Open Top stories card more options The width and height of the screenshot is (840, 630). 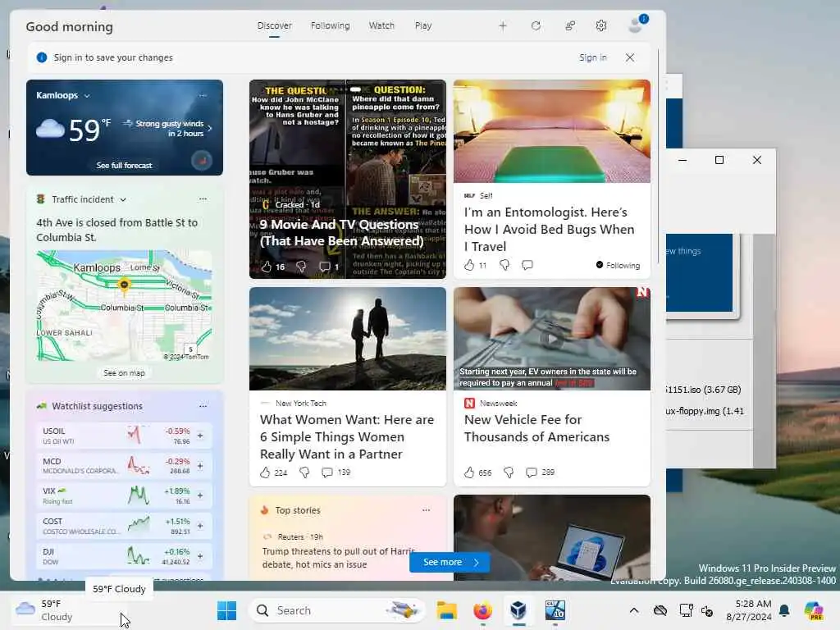point(426,510)
